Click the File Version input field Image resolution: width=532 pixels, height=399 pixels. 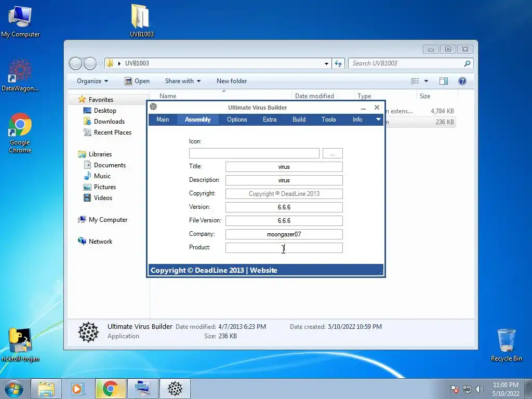pyautogui.click(x=284, y=220)
